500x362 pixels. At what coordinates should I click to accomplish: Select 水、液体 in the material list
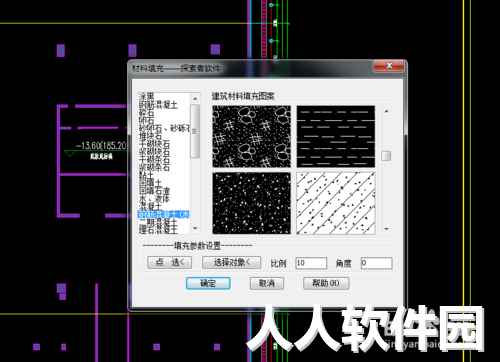154,199
